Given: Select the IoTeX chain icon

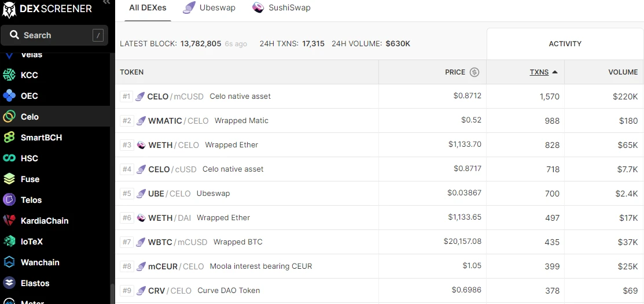Looking at the screenshot, I should pos(9,242).
